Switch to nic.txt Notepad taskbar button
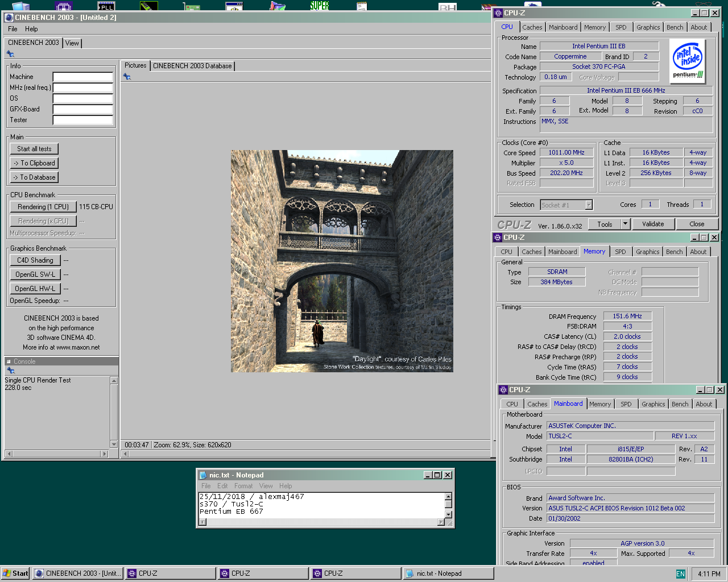The height and width of the screenshot is (582, 728). (x=448, y=573)
